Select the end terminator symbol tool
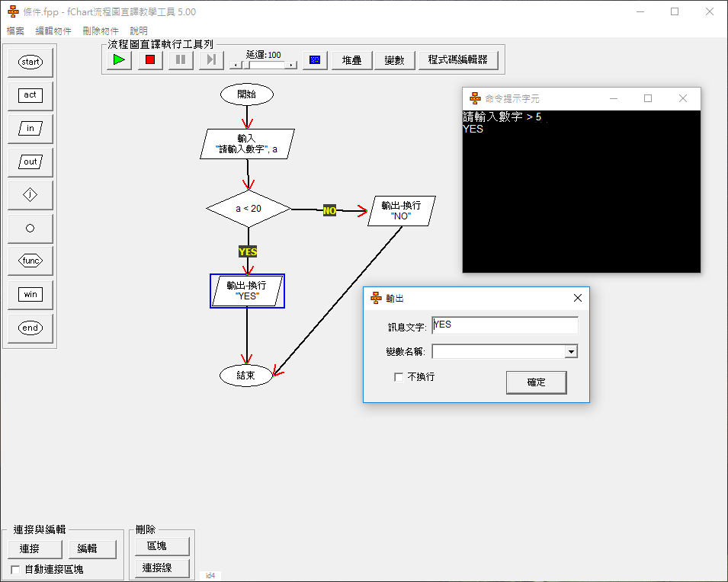 point(30,328)
